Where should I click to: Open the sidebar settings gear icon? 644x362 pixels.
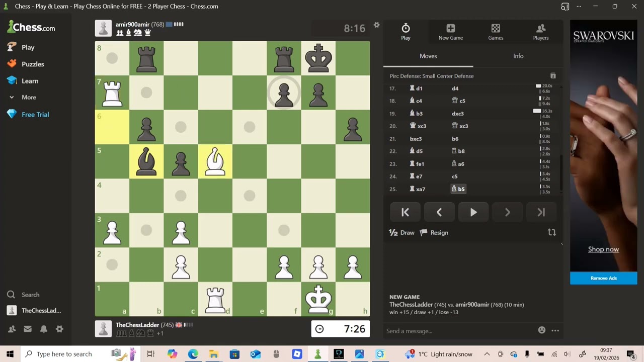coord(59,329)
